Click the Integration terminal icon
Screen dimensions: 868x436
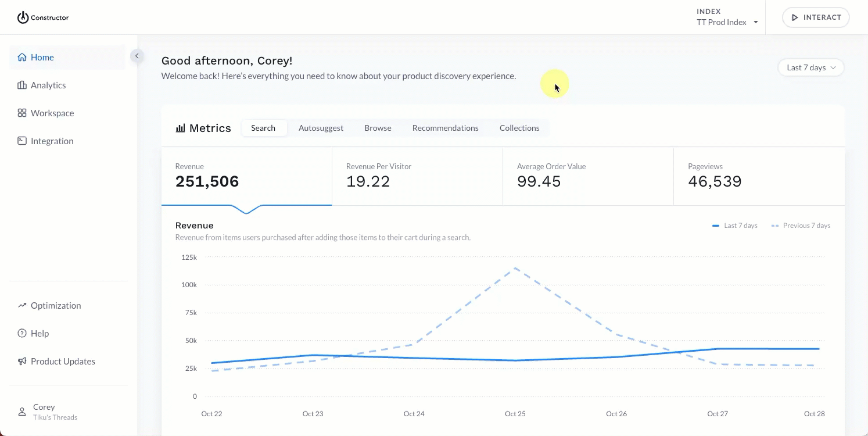(22, 141)
